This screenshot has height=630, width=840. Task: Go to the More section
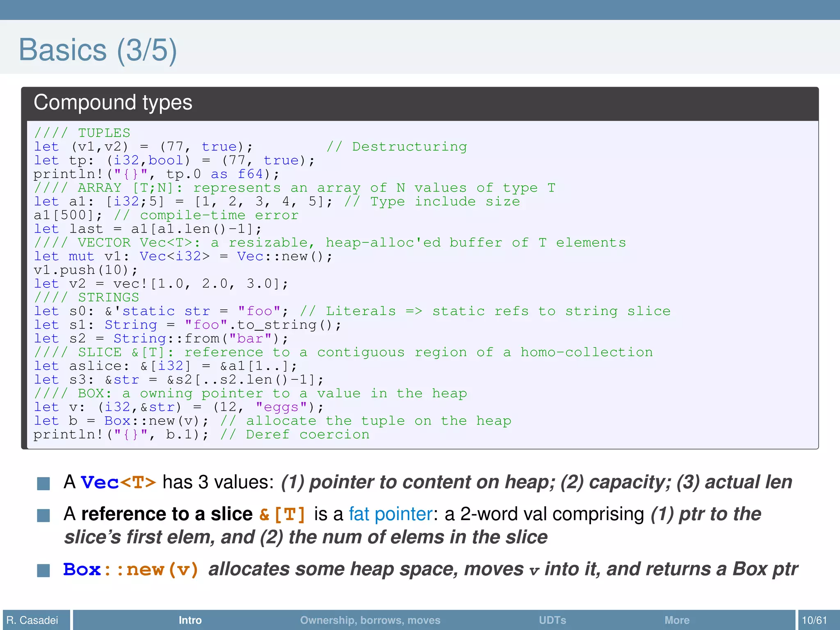point(677,620)
